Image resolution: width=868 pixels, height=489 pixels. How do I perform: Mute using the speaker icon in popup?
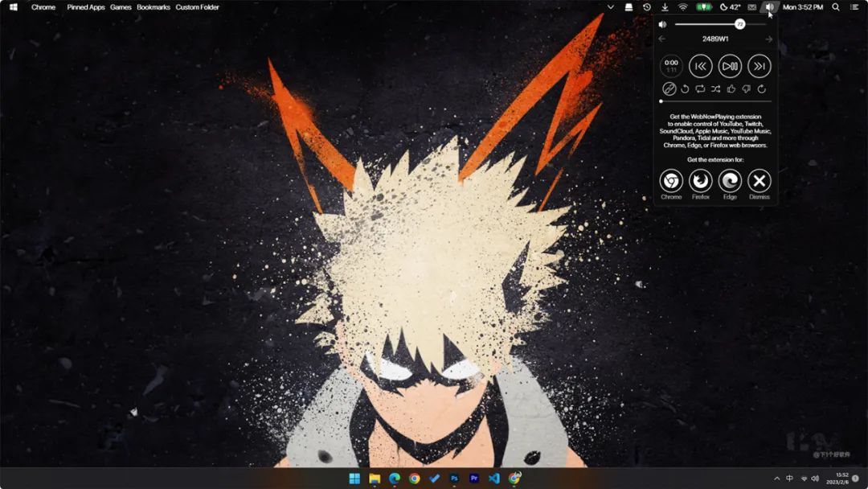[662, 24]
